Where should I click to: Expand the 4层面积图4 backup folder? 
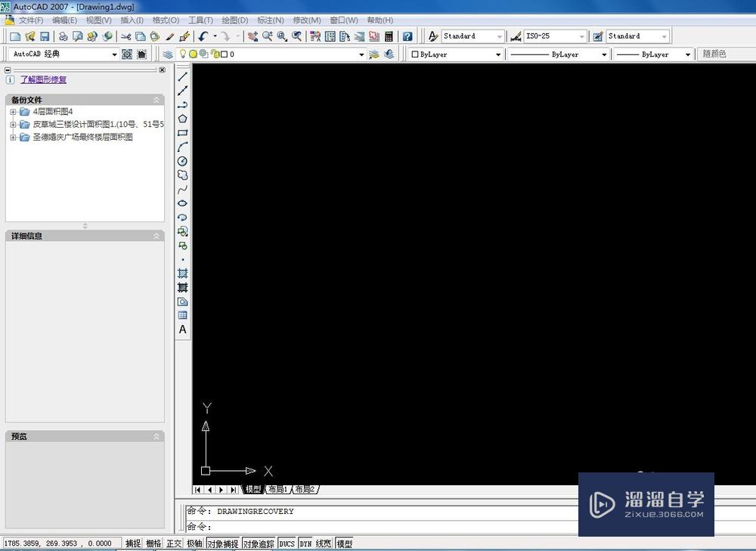coord(13,112)
